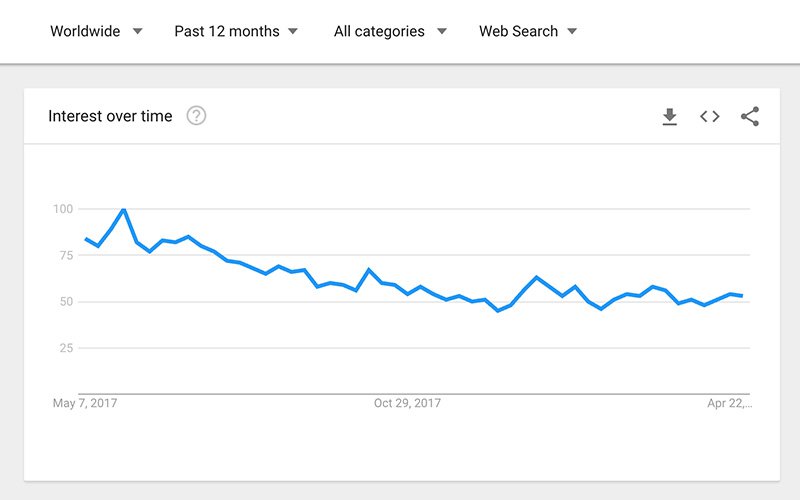
Task: Click the Oct 29, 2017 axis label
Action: (407, 403)
